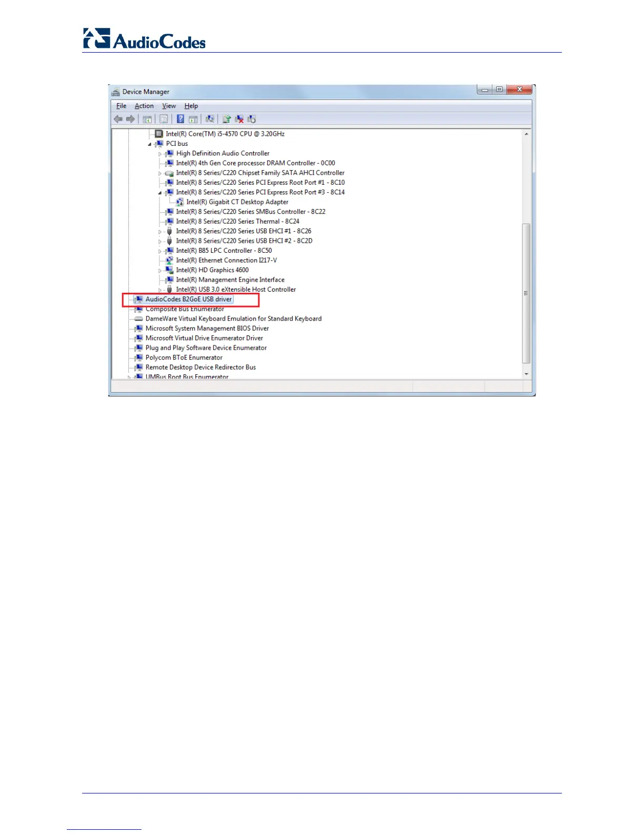Viewport: 644px width, 834px height.
Task: Expand the Intel B85 LPC Controller node
Action: click(x=160, y=251)
